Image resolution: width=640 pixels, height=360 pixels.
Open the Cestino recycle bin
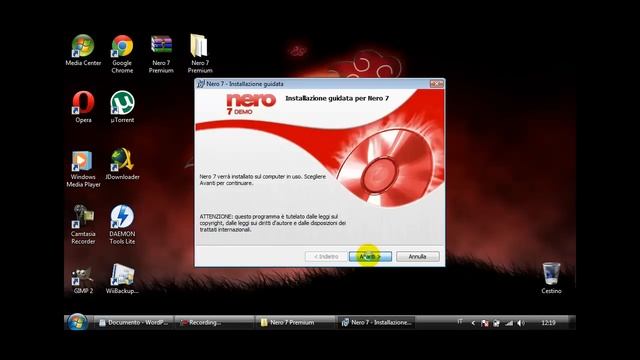point(551,278)
